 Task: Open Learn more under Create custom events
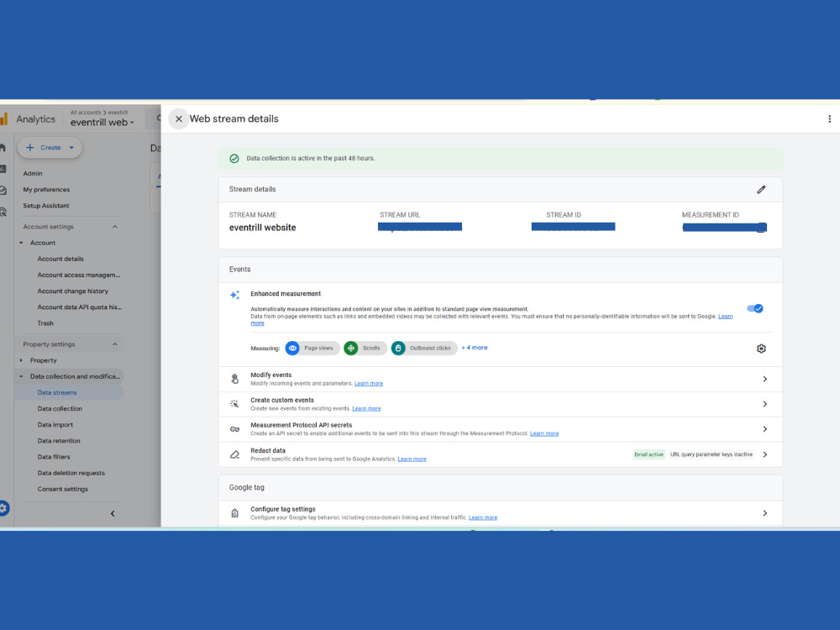click(x=366, y=409)
